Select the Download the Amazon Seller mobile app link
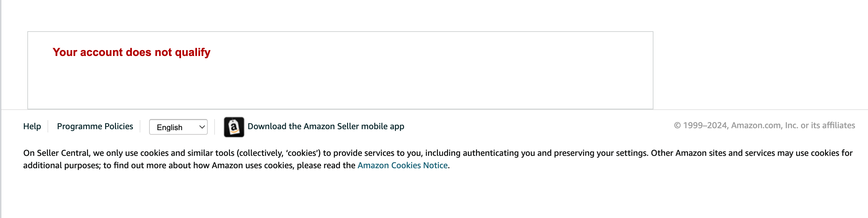 (326, 126)
